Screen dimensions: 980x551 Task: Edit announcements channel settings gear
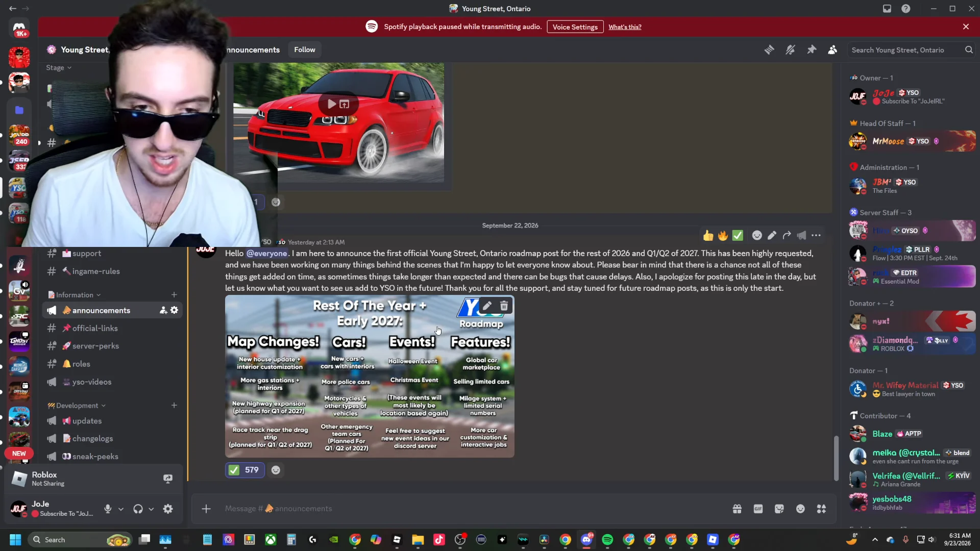pos(175,310)
